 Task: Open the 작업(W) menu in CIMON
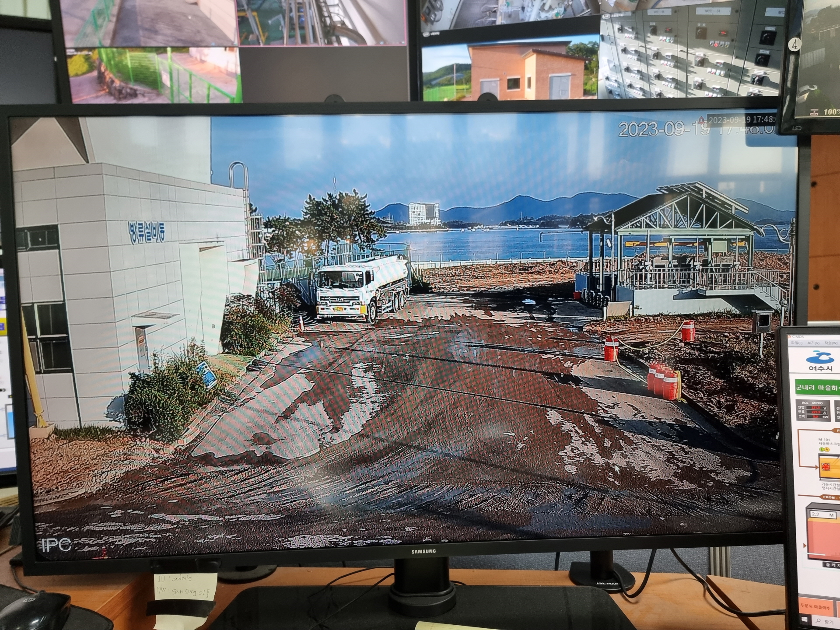point(830,343)
